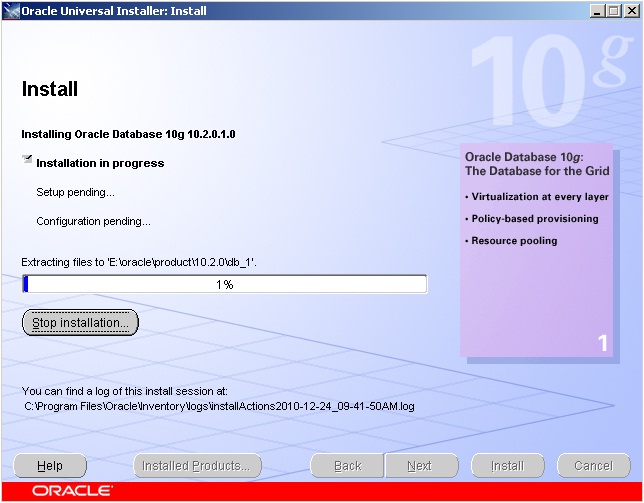Go Back to the previous step
The width and height of the screenshot is (644, 503).
pos(347,465)
